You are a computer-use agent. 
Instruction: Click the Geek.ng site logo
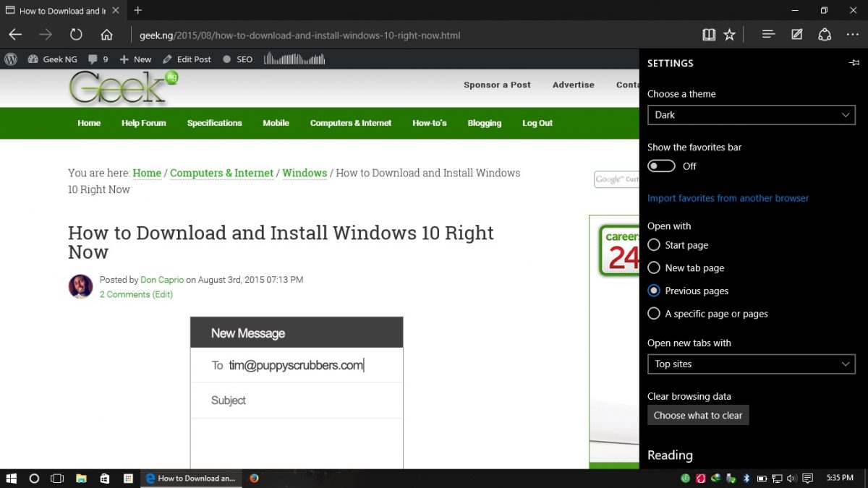click(123, 87)
